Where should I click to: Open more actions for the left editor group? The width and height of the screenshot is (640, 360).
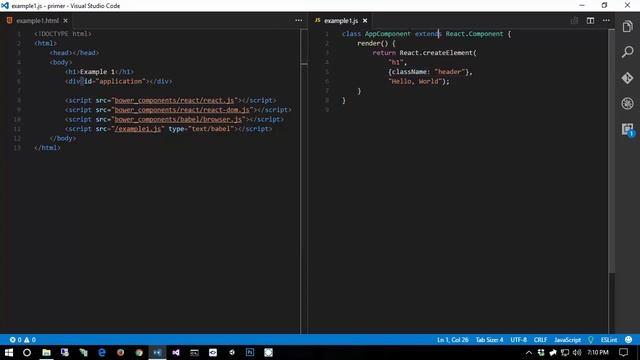pyautogui.click(x=299, y=20)
